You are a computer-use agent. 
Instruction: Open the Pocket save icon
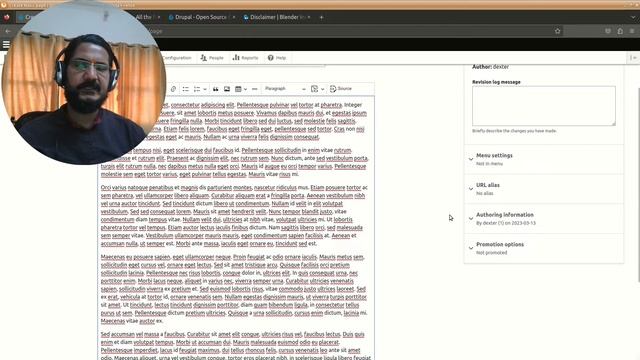(608, 31)
